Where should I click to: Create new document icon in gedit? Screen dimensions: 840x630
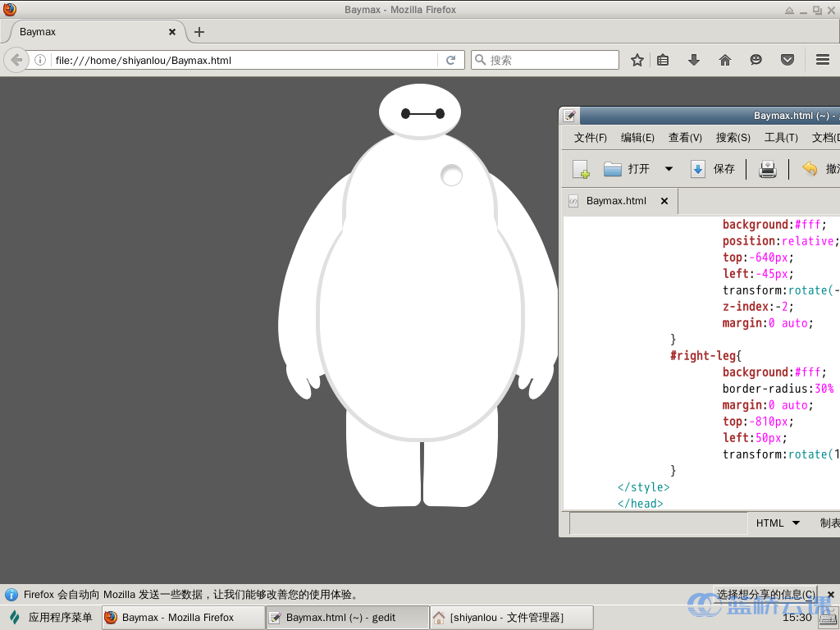tap(581, 169)
